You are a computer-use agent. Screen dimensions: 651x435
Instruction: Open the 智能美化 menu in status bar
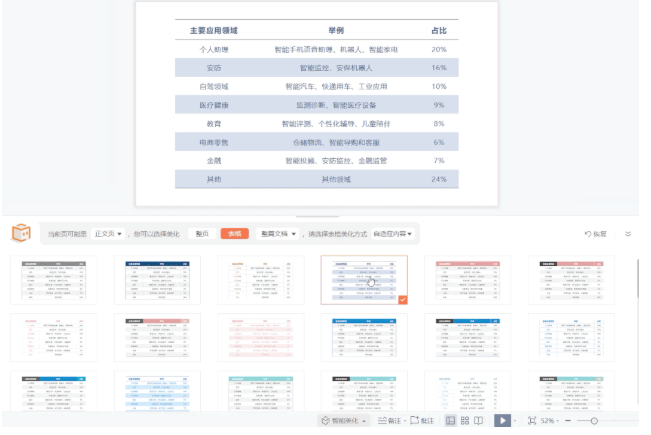tap(344, 421)
